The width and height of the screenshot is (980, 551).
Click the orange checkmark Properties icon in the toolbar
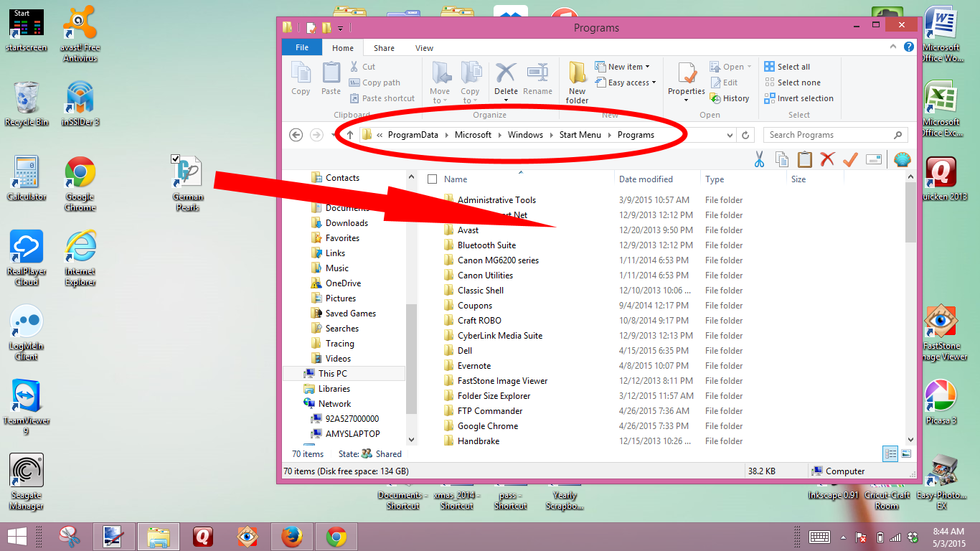[851, 159]
